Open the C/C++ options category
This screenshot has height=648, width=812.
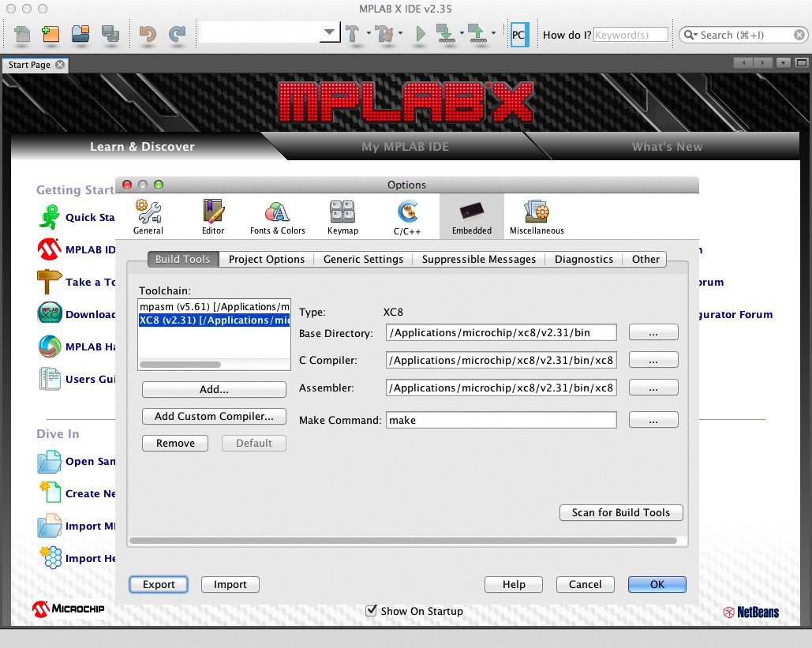408,217
